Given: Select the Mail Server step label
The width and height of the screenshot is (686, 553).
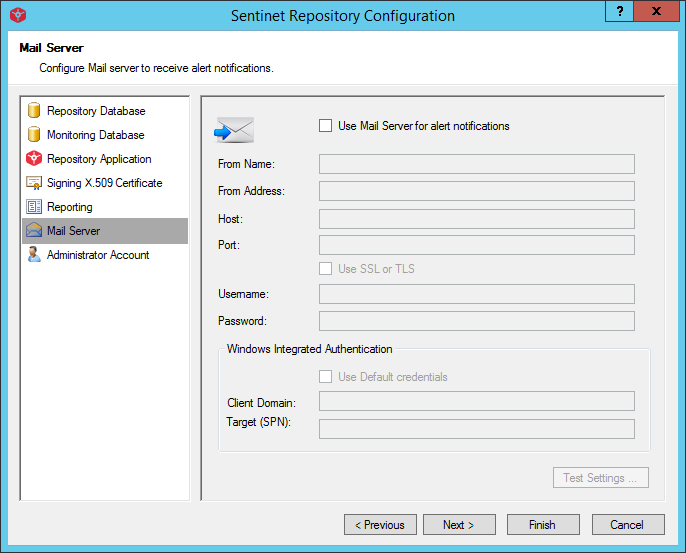Looking at the screenshot, I should pyautogui.click(x=74, y=231).
